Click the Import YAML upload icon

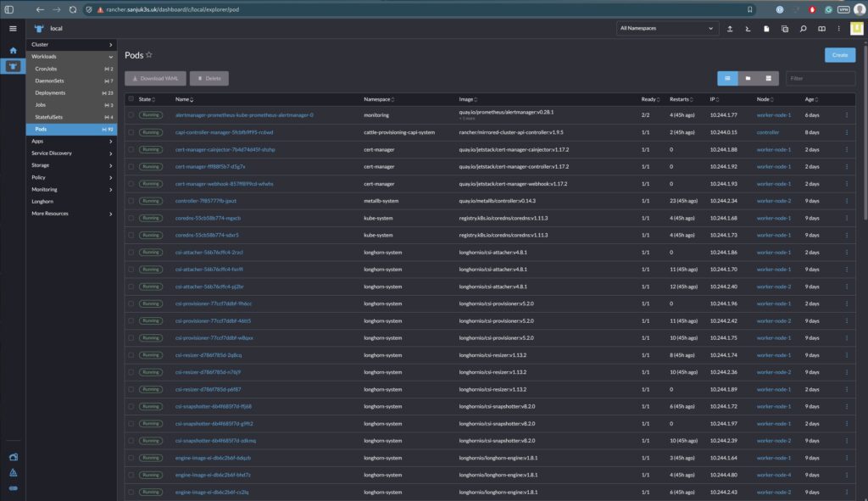pos(730,28)
